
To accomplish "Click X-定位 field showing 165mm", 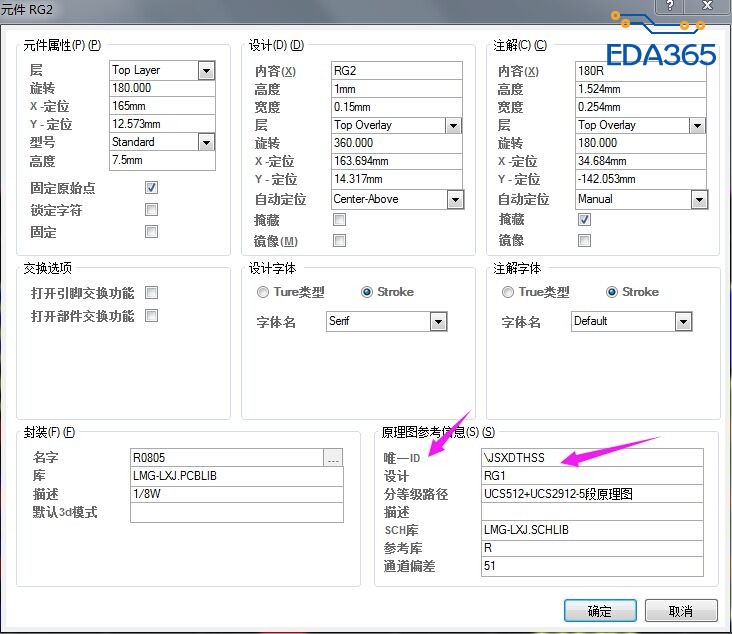I will 162,106.
